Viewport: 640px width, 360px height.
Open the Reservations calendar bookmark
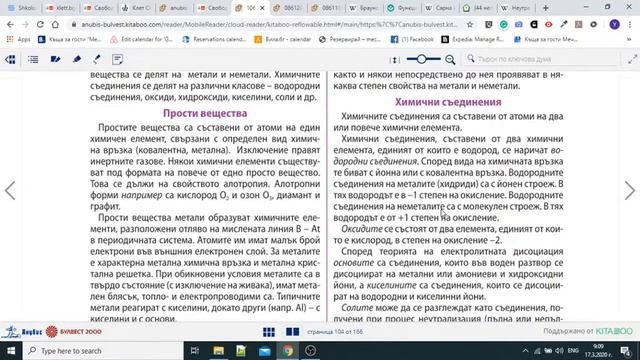click(x=214, y=40)
